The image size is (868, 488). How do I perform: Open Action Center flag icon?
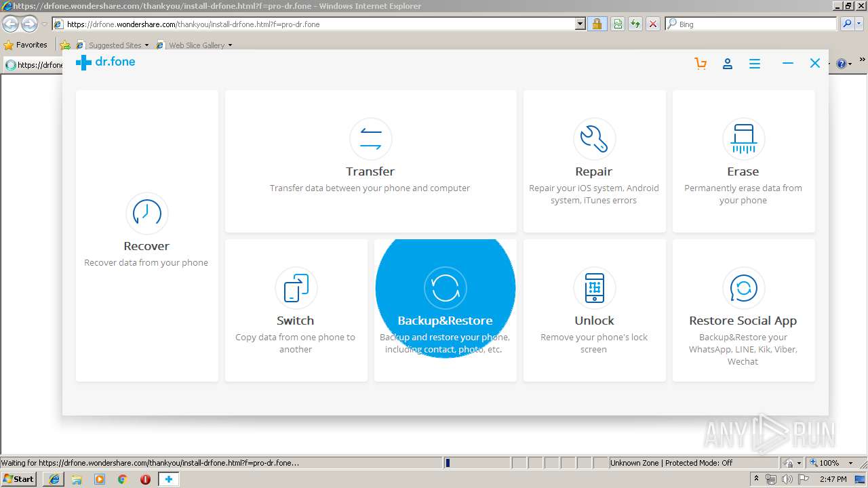point(804,479)
